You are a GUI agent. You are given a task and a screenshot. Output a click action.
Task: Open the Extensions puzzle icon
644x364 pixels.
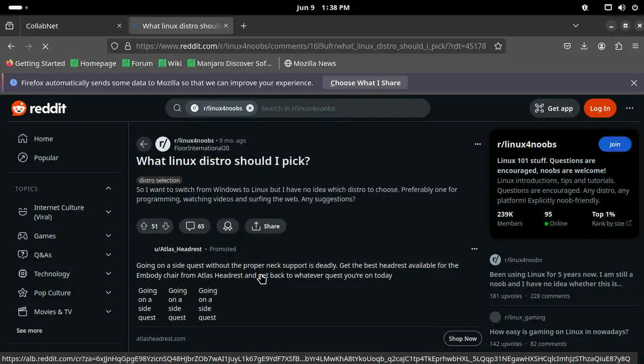618,46
